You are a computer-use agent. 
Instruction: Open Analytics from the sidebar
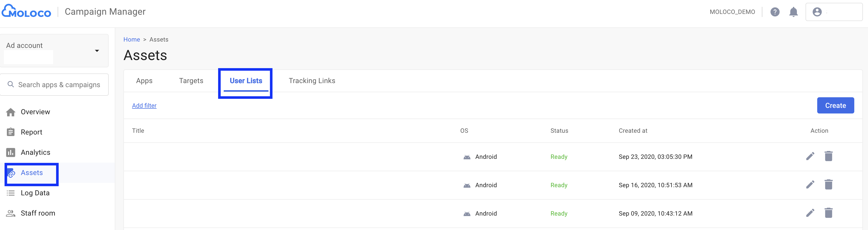pos(35,152)
